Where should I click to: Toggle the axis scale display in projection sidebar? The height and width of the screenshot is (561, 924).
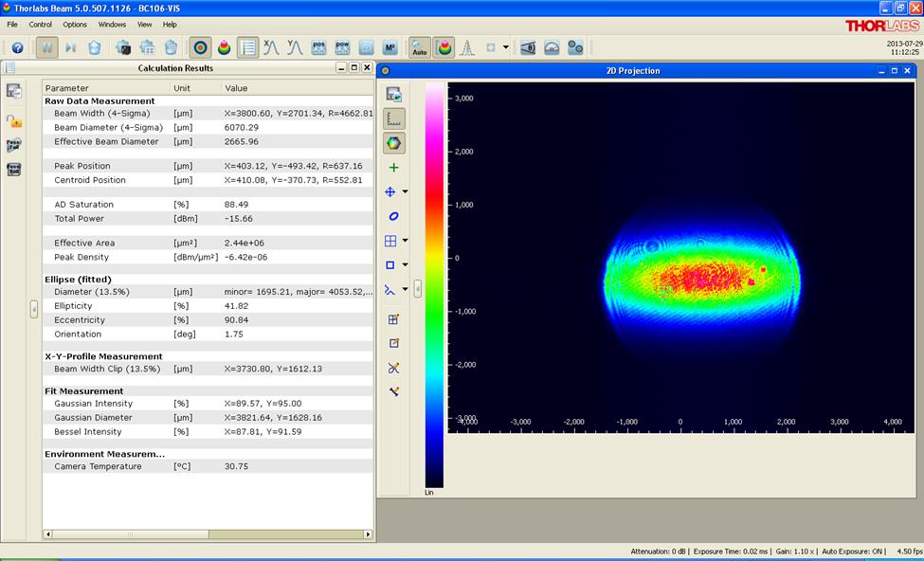pyautogui.click(x=393, y=118)
